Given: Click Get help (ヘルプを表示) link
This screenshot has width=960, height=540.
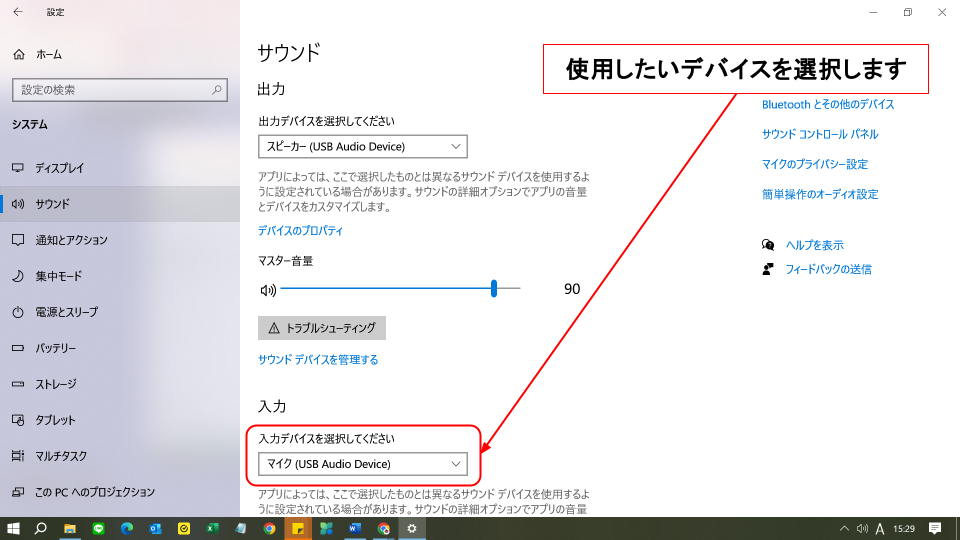Looking at the screenshot, I should (x=814, y=245).
